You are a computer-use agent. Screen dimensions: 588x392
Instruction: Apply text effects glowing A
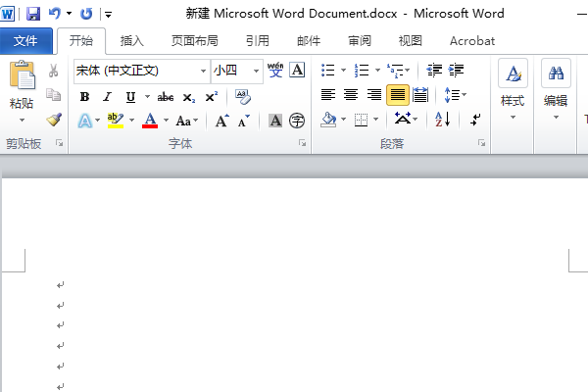click(85, 121)
